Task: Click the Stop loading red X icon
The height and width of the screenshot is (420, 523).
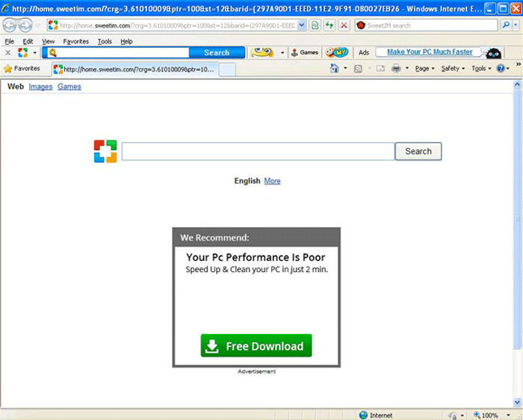Action: pyautogui.click(x=344, y=25)
